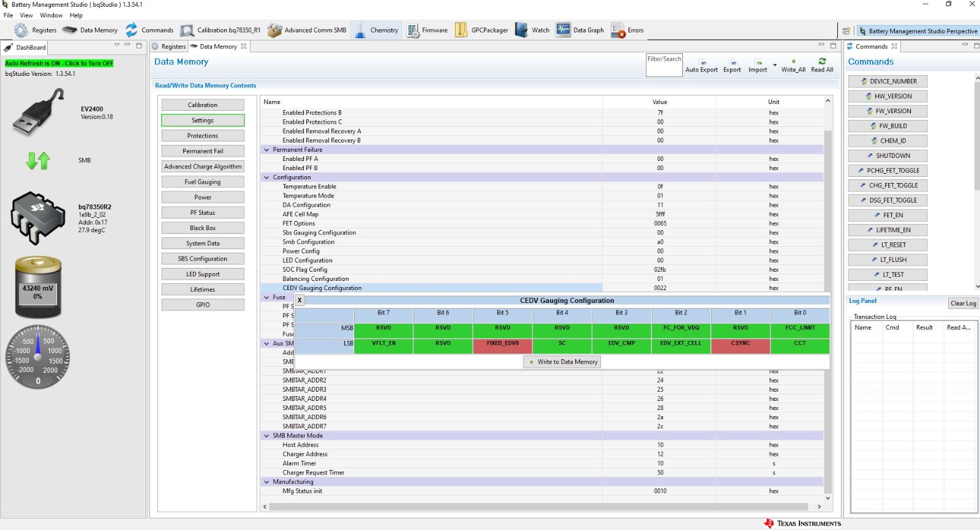The width and height of the screenshot is (980, 530).
Task: Open Fuel Gauging category
Action: [x=203, y=182]
